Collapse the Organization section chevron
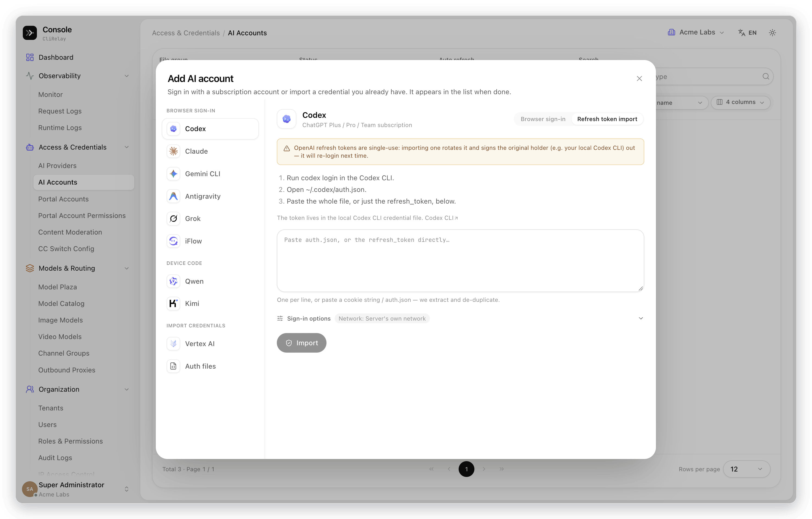The image size is (812, 519). click(x=126, y=389)
